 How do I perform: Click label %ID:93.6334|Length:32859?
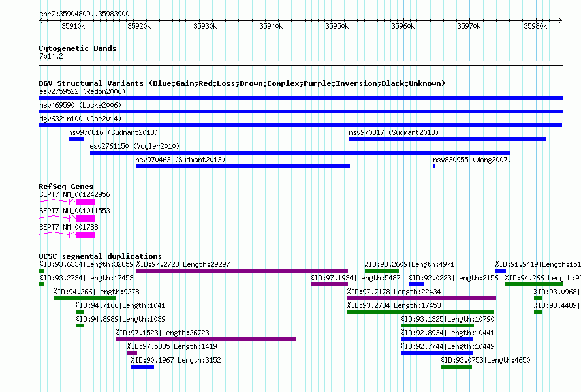coord(86,264)
